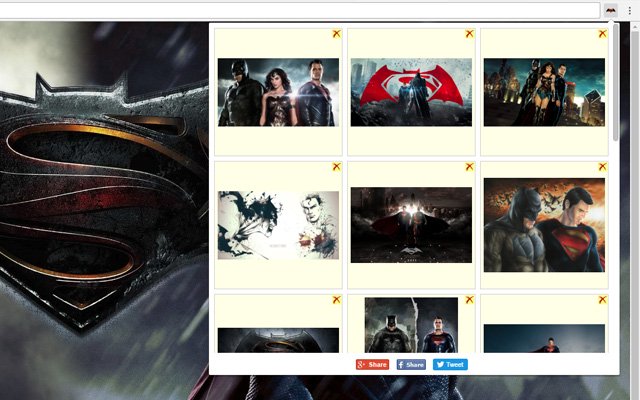Select the thumbnail of Batman and Superman standing
640x400 pixels.
pos(411,325)
